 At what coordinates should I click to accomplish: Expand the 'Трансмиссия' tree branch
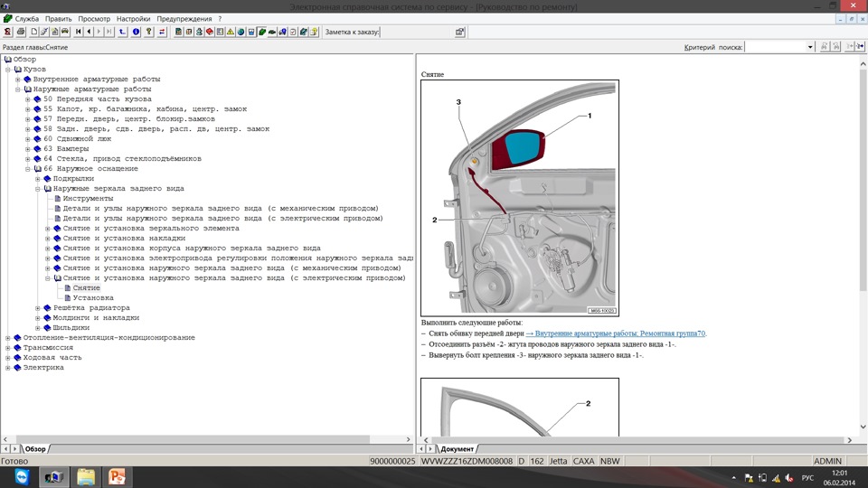coord(7,348)
